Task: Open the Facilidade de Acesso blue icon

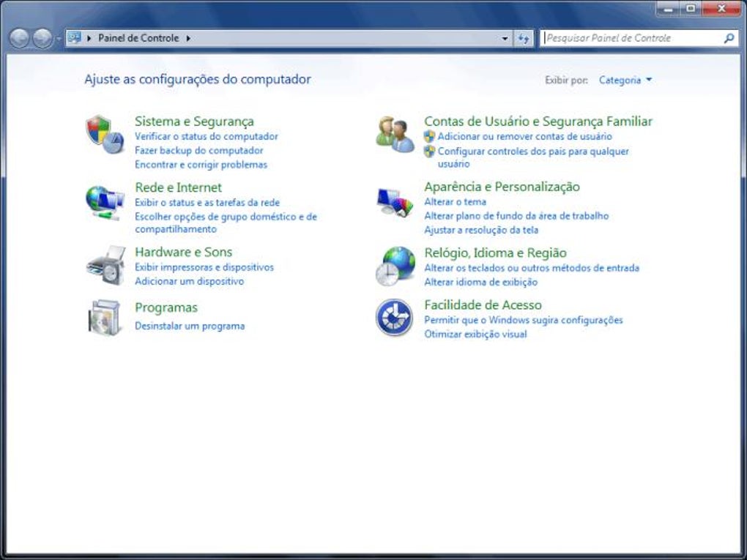Action: click(x=394, y=317)
